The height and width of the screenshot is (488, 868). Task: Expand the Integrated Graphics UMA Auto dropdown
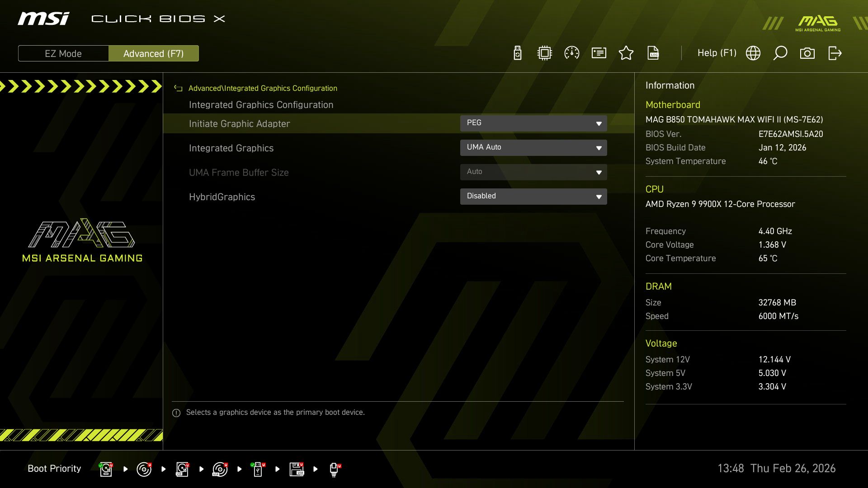[x=533, y=147]
